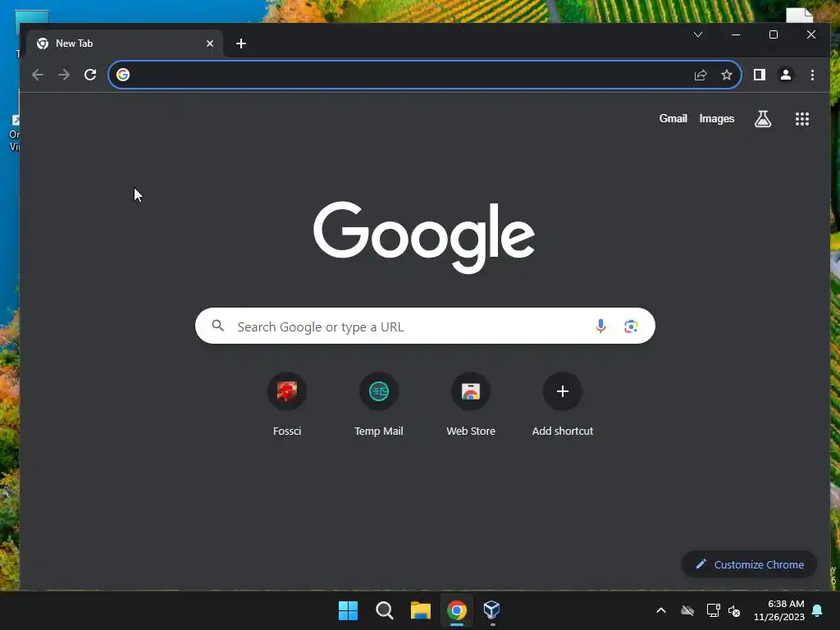Bookmark this tab with star icon
This screenshot has height=630, width=840.
tap(727, 75)
